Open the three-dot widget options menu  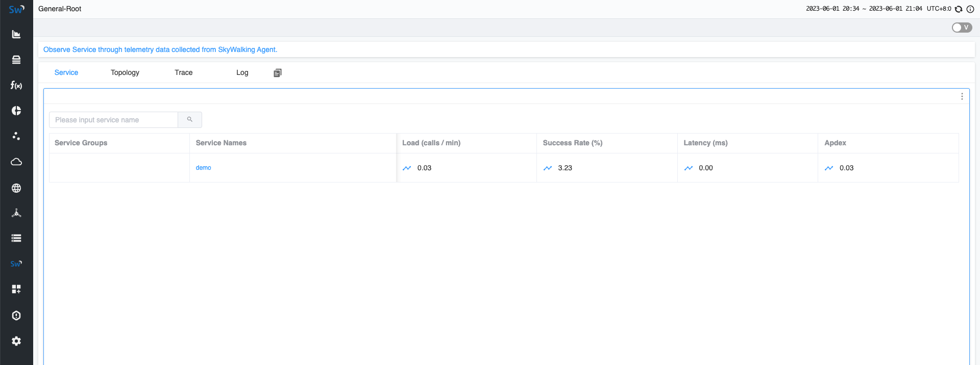962,96
